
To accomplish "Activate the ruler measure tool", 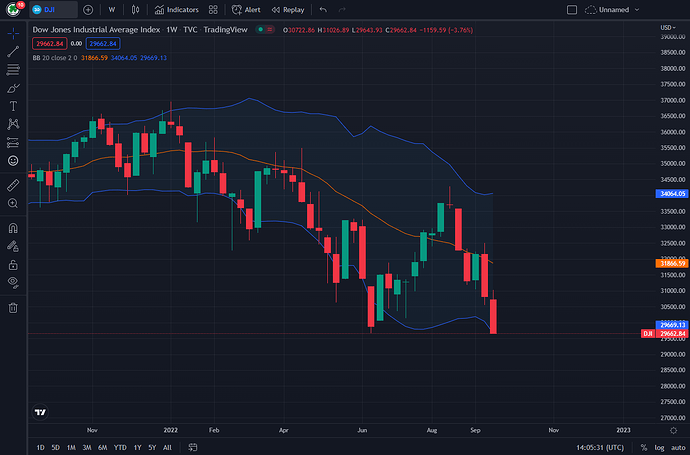I will pyautogui.click(x=13, y=185).
